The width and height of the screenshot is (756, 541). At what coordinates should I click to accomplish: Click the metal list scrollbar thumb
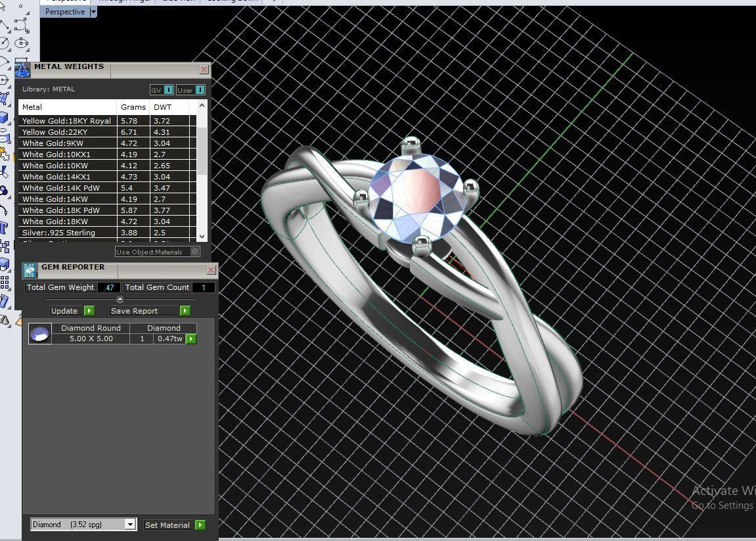(202, 151)
